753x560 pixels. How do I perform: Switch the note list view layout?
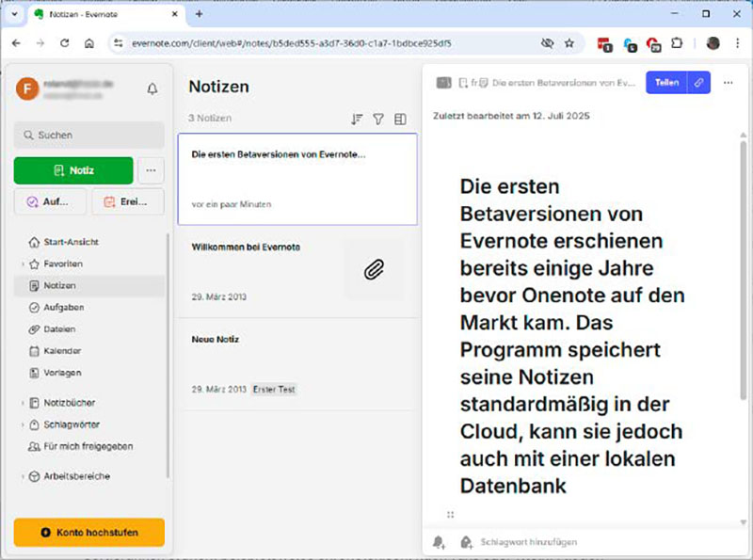click(400, 120)
